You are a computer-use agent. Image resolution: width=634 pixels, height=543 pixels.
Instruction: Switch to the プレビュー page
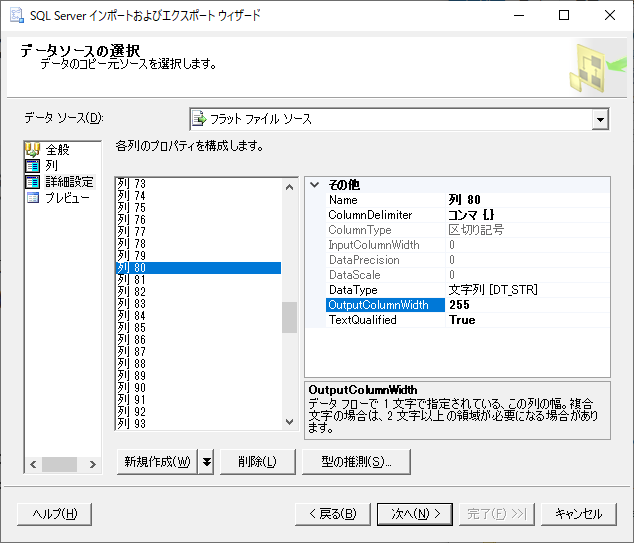[x=67, y=198]
